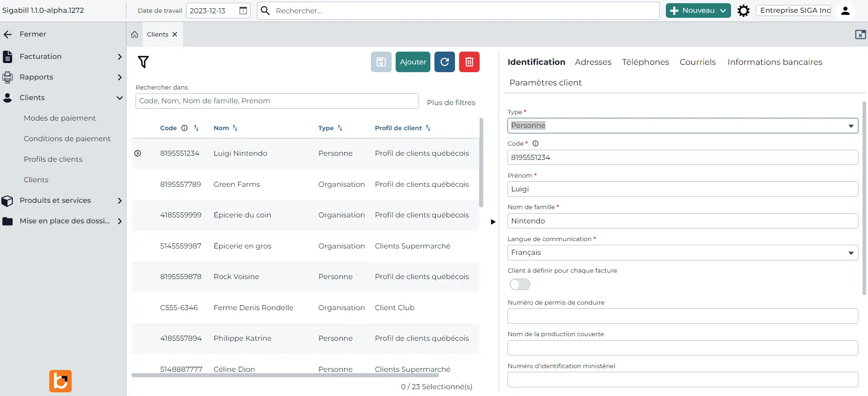Click the clients table vertical scrollbar
The image size is (868, 396).
(481, 163)
